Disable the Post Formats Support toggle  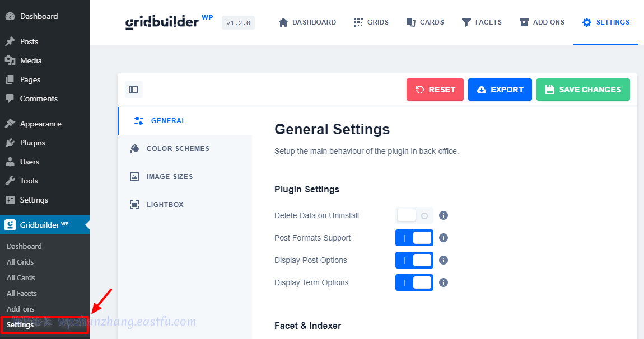[414, 238]
